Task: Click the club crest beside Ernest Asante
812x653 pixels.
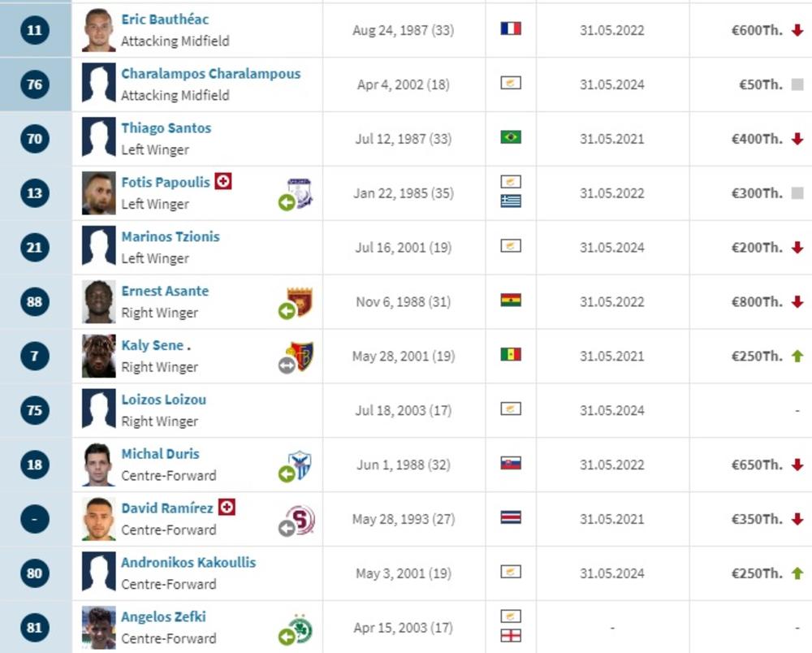Action: tap(299, 302)
